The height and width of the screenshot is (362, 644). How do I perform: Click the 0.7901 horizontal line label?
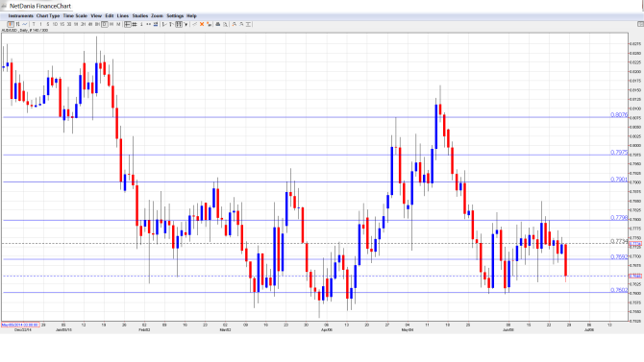click(x=619, y=180)
